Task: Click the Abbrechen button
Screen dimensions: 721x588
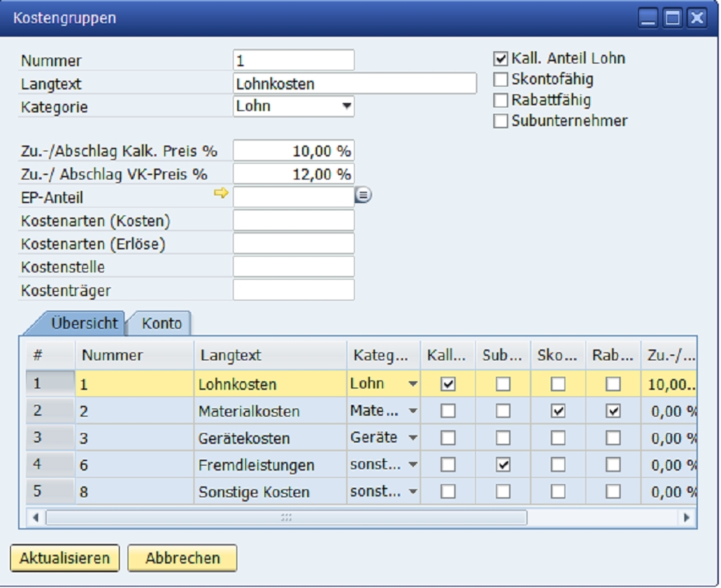Action: coord(182,558)
